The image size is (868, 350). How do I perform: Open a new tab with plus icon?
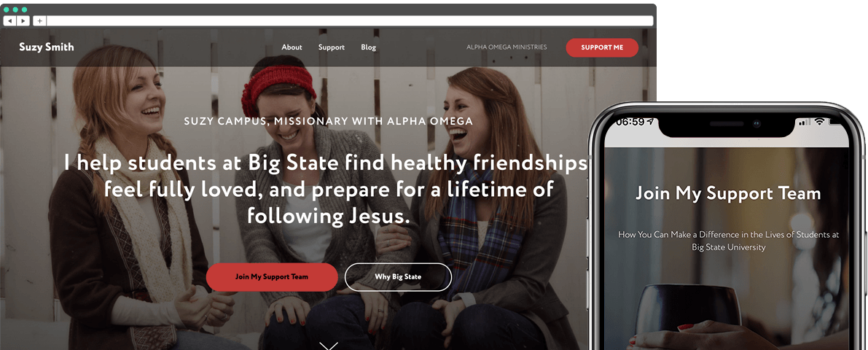[40, 21]
